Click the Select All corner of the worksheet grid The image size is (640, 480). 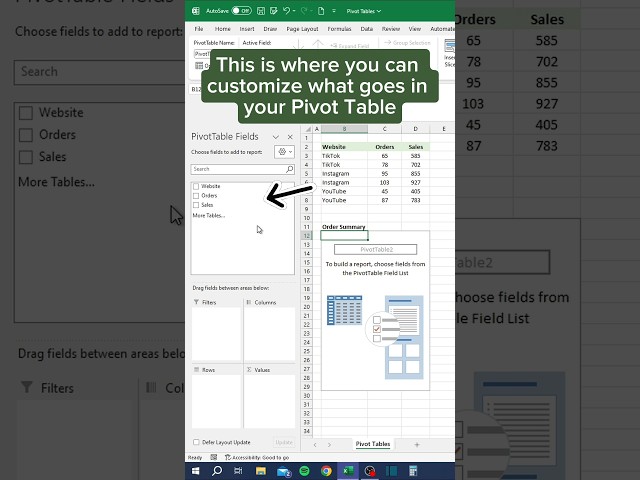307,129
